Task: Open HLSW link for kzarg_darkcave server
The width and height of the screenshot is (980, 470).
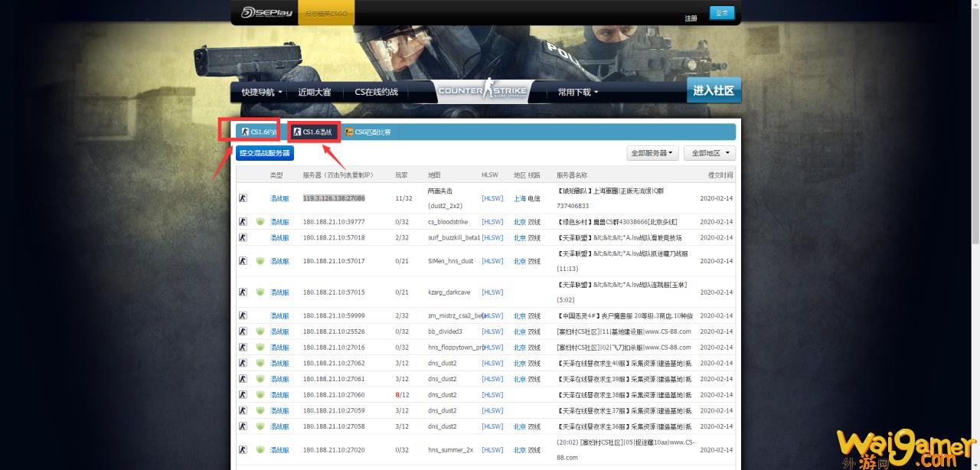Action: coord(492,292)
